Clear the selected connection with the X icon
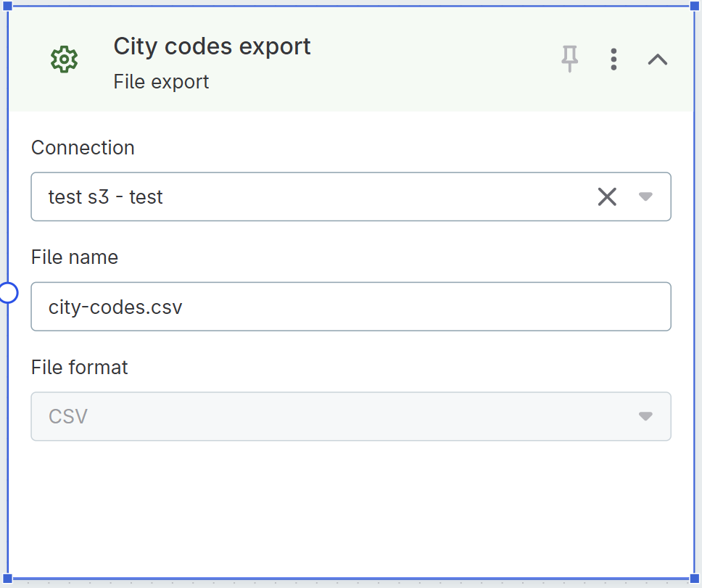This screenshot has width=702, height=588. pos(607,196)
